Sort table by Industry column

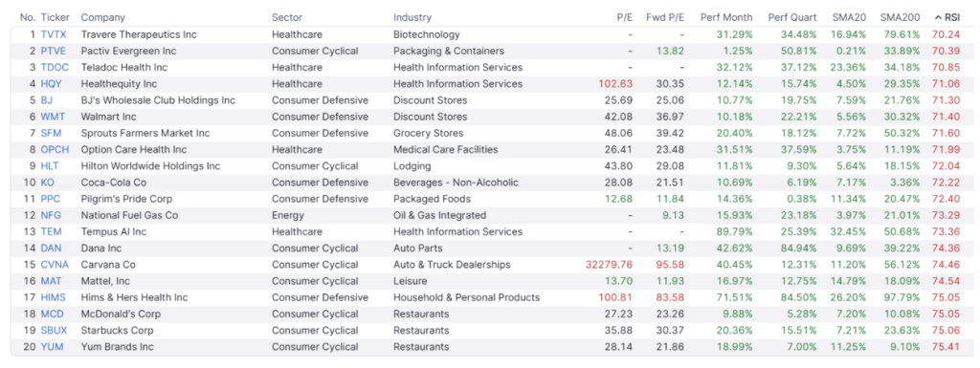(x=412, y=17)
